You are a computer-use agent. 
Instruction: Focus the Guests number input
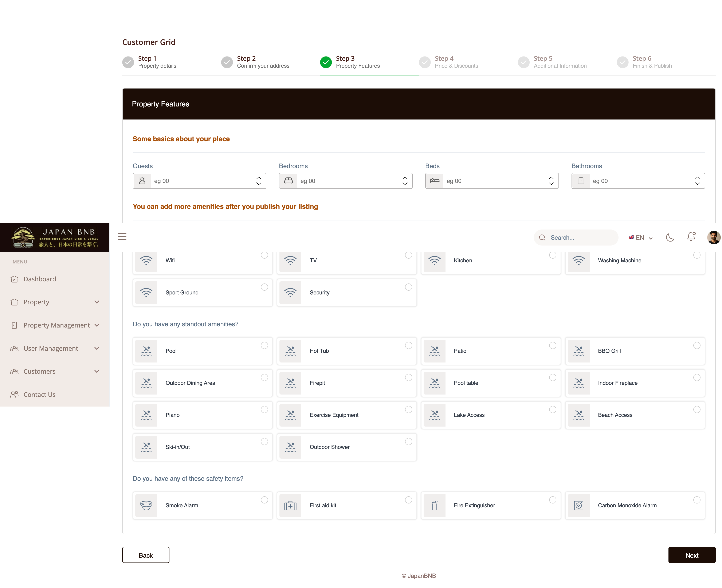[x=199, y=181]
